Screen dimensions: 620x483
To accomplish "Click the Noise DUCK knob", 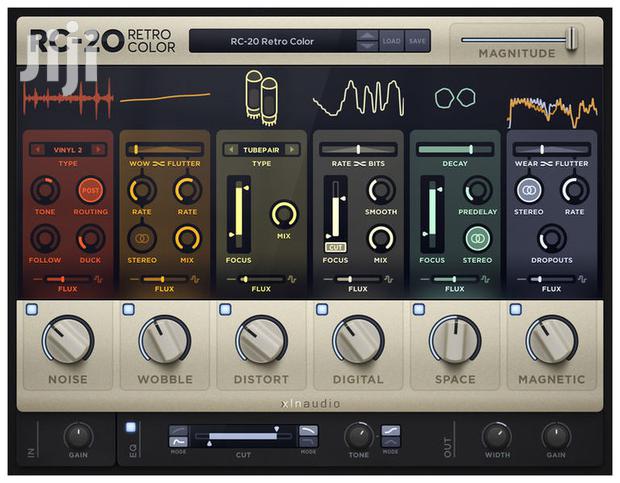I will (91, 238).
